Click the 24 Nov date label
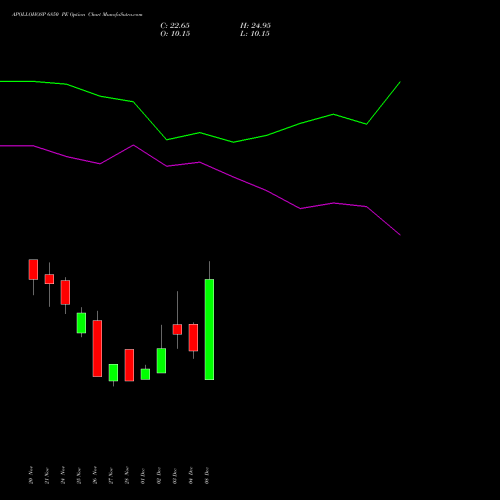This screenshot has width=500, height=500. 63,475
